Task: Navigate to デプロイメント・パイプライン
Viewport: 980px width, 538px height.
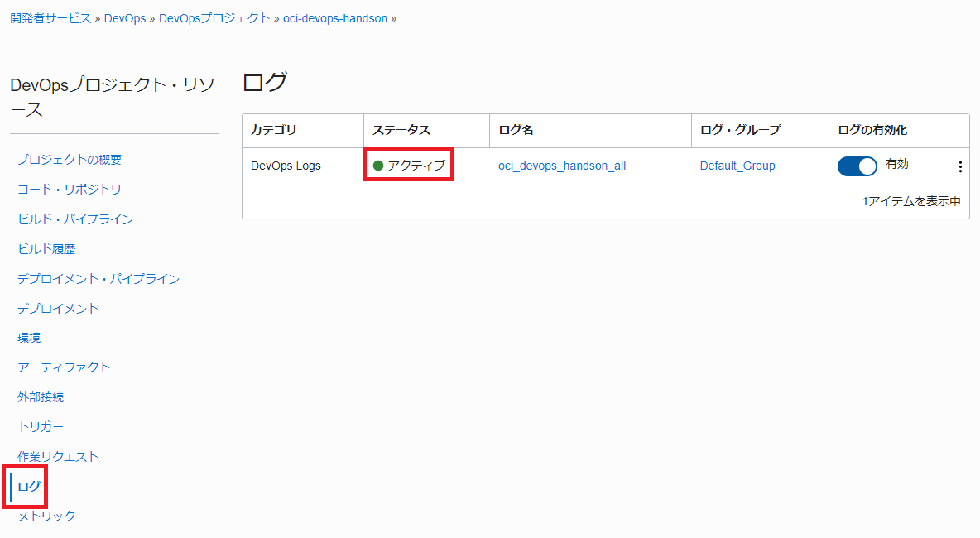Action: (98, 279)
